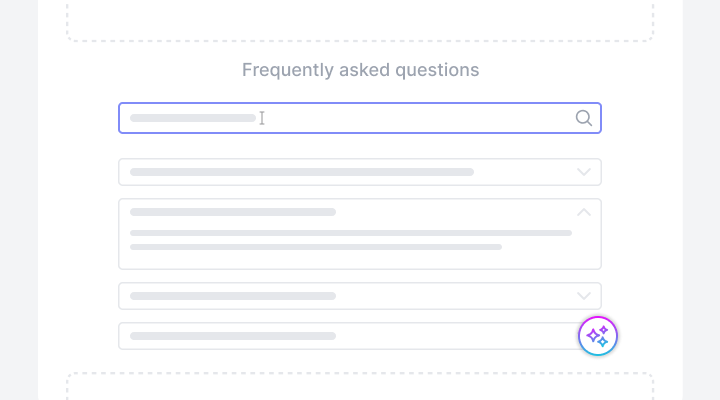Click the gray page margin on the right

[701, 200]
